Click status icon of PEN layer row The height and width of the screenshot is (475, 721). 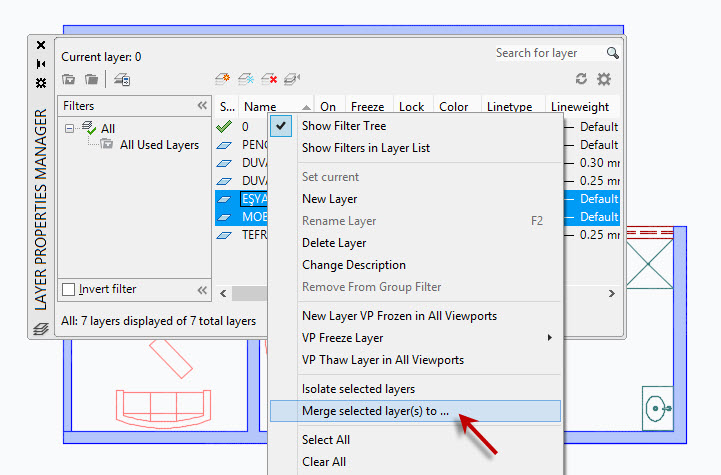[x=224, y=145]
